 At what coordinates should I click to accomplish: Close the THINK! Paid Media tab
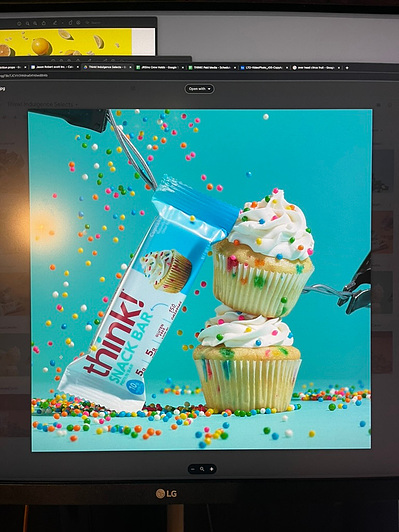(x=235, y=68)
